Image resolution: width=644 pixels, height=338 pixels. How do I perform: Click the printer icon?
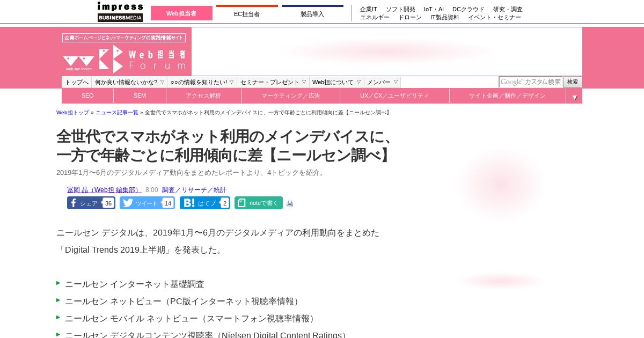(x=290, y=203)
